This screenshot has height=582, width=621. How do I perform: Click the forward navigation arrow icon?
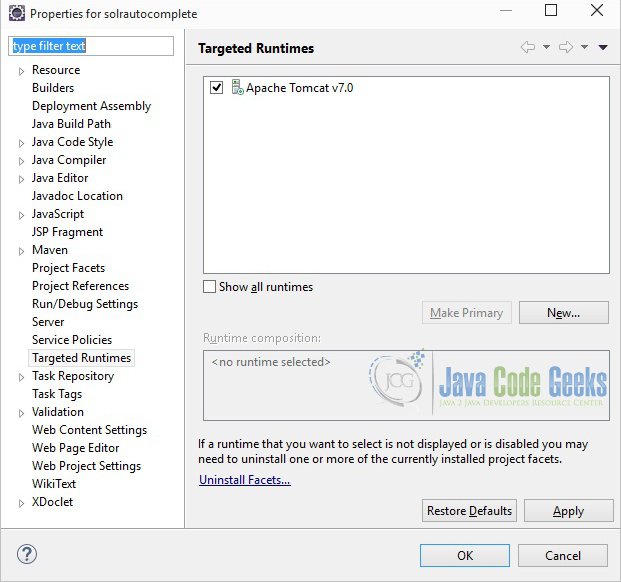coord(566,47)
